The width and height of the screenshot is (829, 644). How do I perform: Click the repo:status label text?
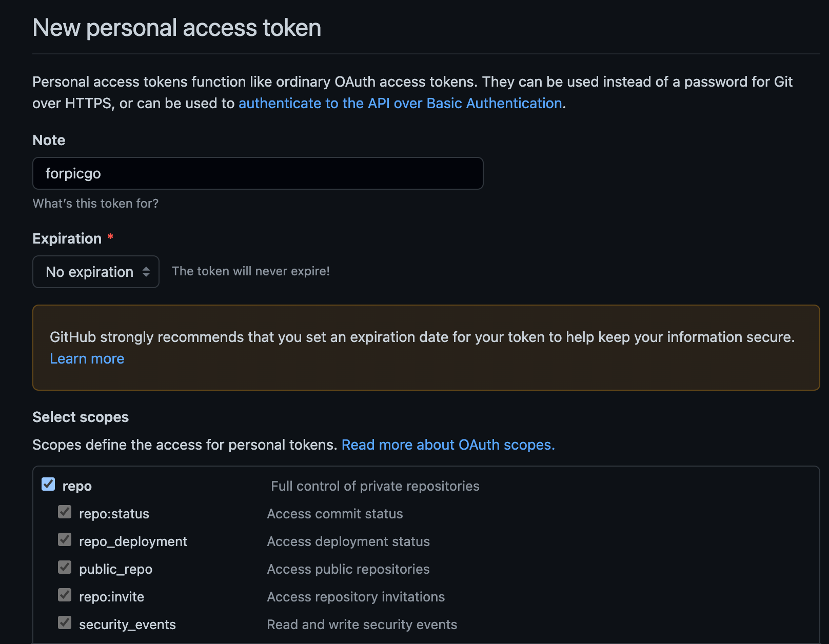coord(114,514)
